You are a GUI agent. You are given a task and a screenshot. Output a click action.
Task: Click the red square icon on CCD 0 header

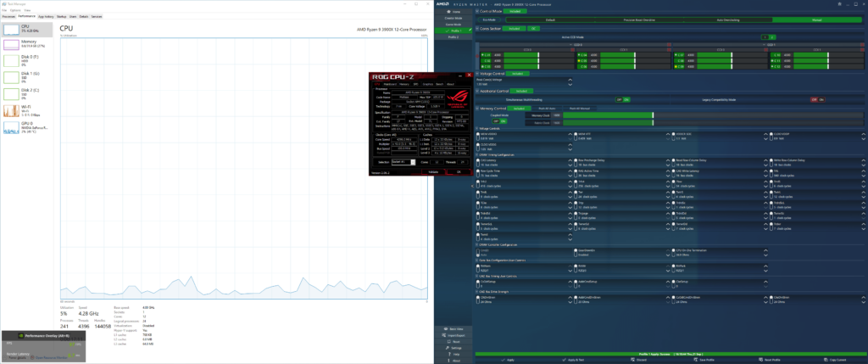(668, 44)
